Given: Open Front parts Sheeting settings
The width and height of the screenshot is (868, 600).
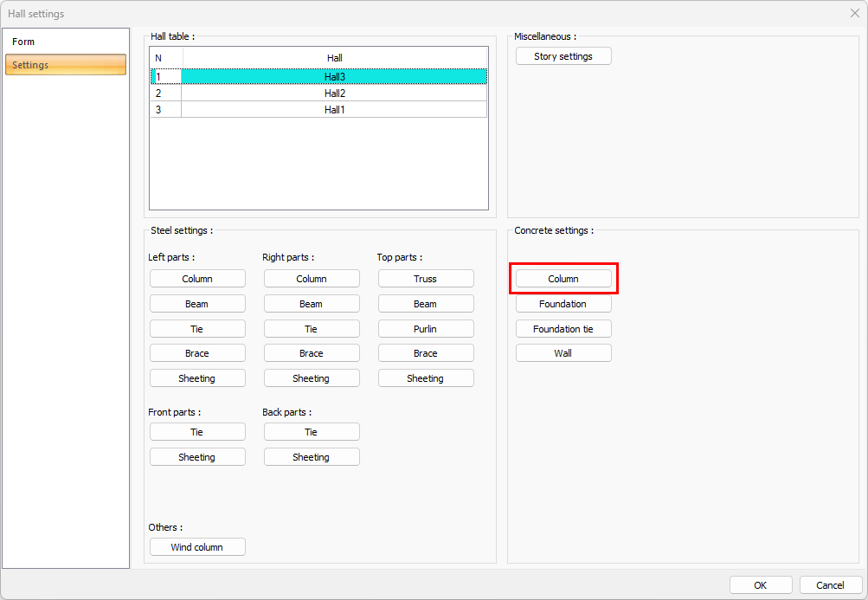Looking at the screenshot, I should pyautogui.click(x=197, y=457).
